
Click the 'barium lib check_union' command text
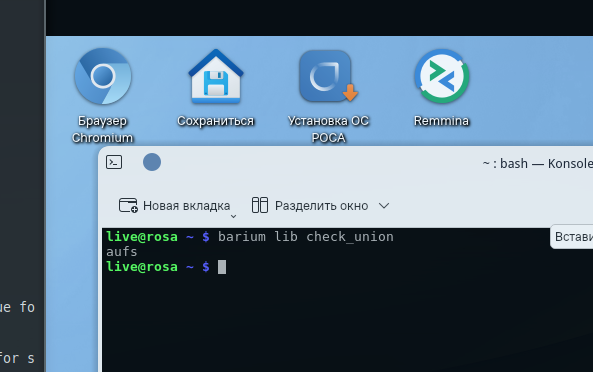[306, 237]
